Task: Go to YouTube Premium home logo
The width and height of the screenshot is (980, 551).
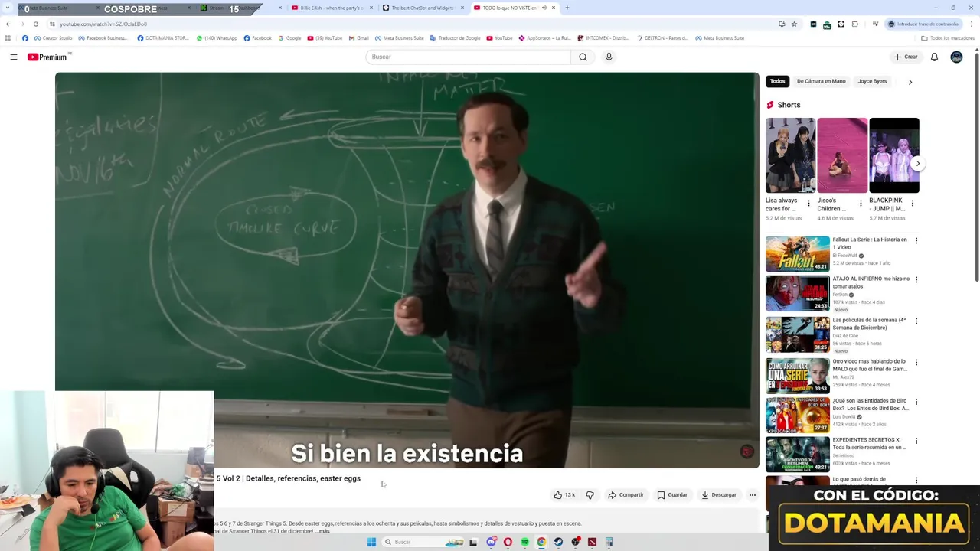Action: tap(49, 57)
